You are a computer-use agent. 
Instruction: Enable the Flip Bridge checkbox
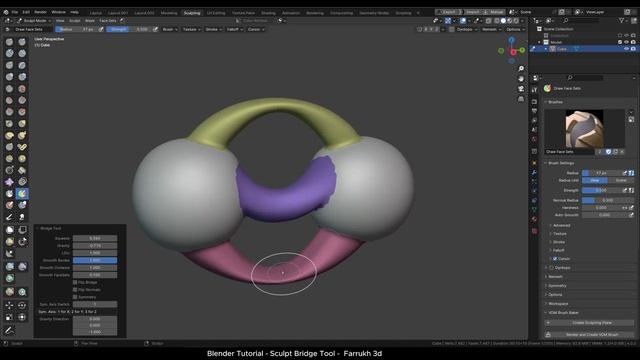pyautogui.click(x=75, y=282)
